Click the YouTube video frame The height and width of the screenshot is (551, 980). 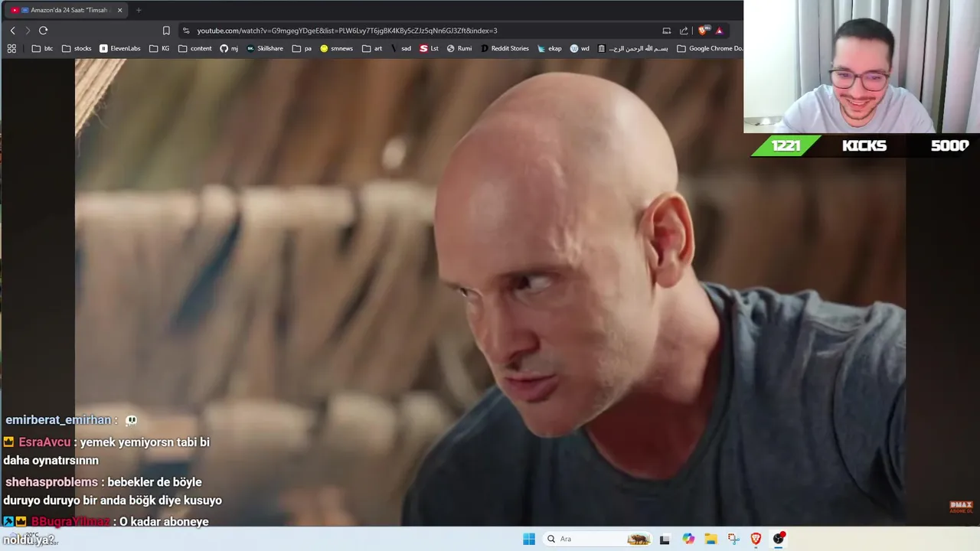click(x=490, y=292)
